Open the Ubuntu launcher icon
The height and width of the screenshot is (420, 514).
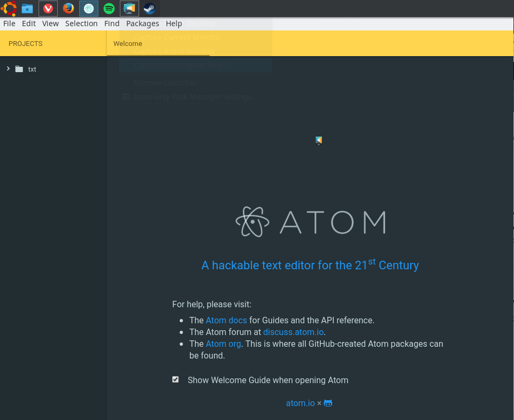point(9,8)
